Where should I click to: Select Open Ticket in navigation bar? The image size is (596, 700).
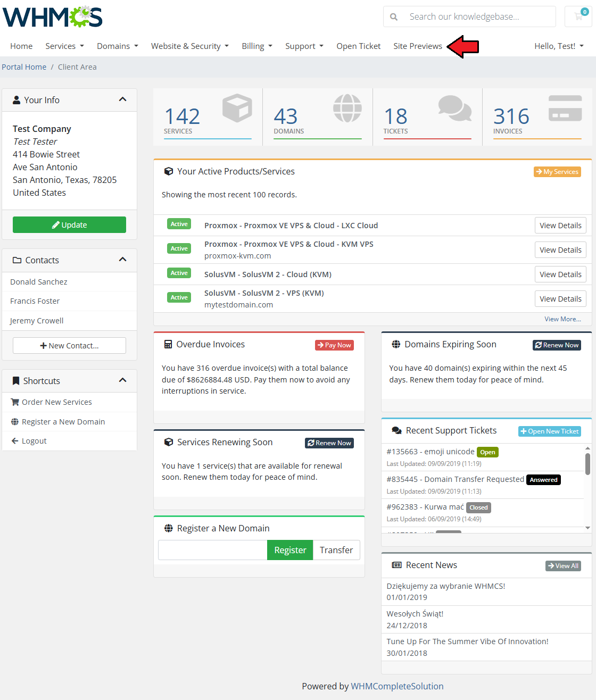coord(359,46)
